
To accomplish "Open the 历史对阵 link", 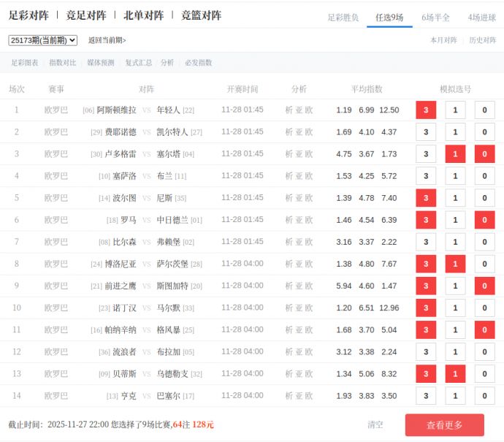I will pyautogui.click(x=482, y=40).
